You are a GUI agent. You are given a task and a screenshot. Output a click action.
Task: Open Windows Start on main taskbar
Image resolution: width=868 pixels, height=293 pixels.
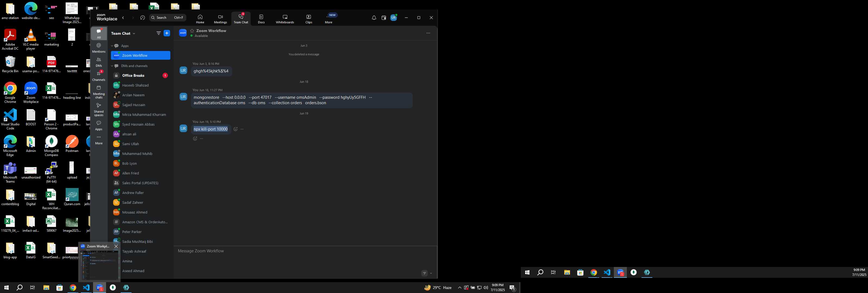coord(6,288)
